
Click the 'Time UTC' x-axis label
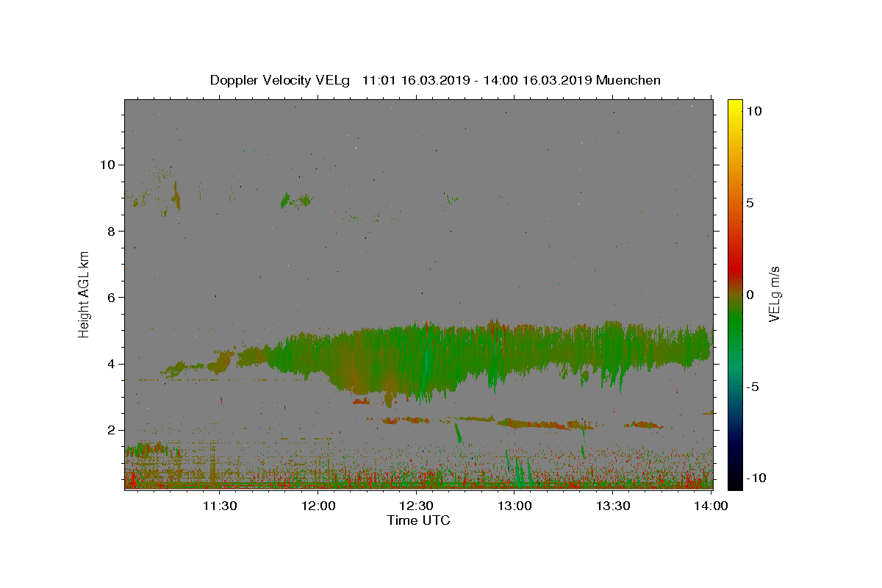click(x=418, y=520)
